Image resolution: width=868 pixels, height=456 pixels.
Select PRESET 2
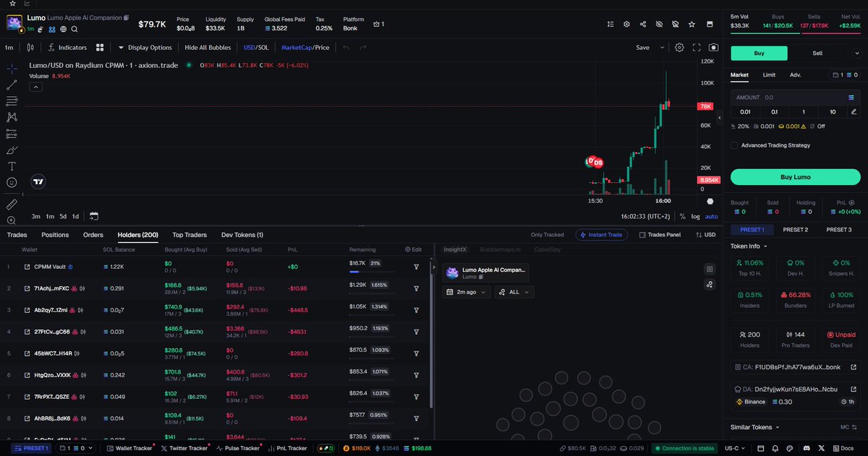pyautogui.click(x=795, y=230)
